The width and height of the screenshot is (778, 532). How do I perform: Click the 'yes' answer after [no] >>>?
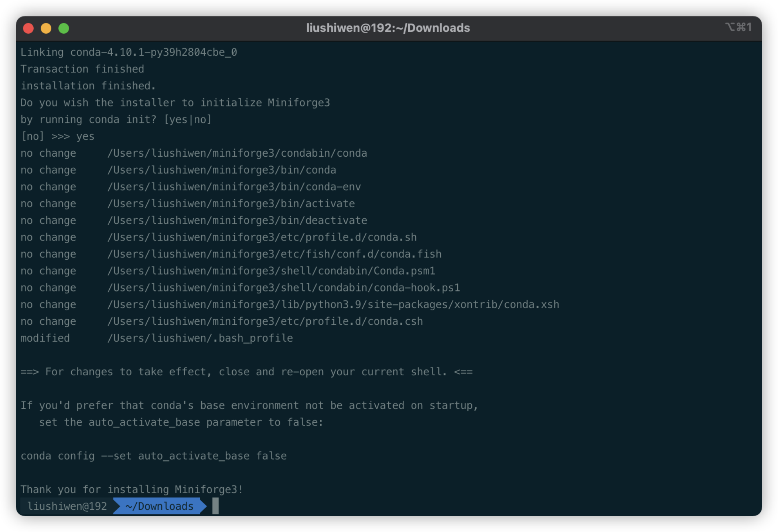85,136
